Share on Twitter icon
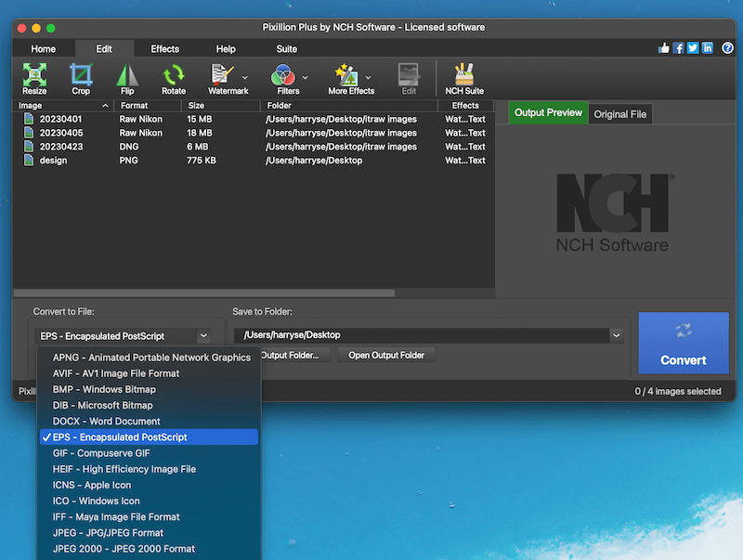This screenshot has width=743, height=560. point(693,48)
